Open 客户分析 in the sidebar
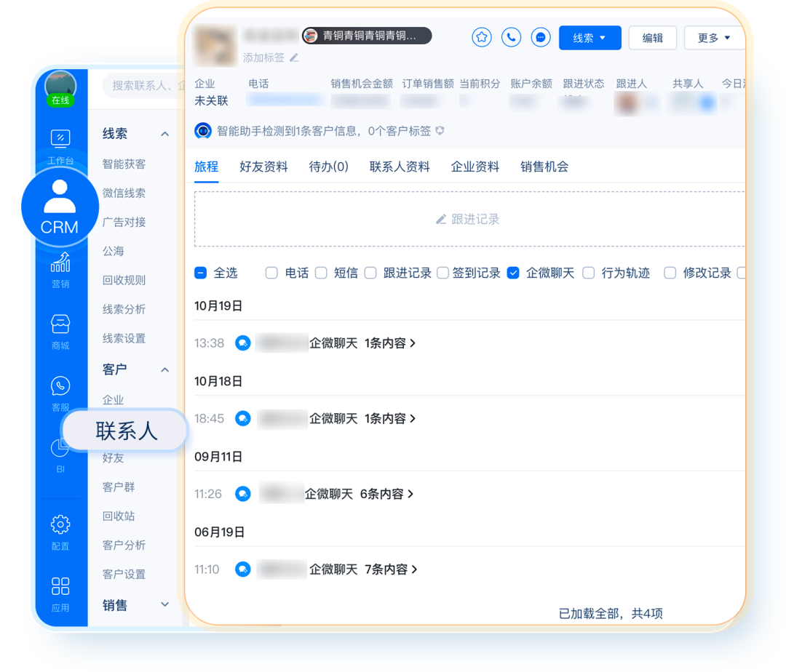Image resolution: width=786 pixels, height=672 pixels. [124, 545]
